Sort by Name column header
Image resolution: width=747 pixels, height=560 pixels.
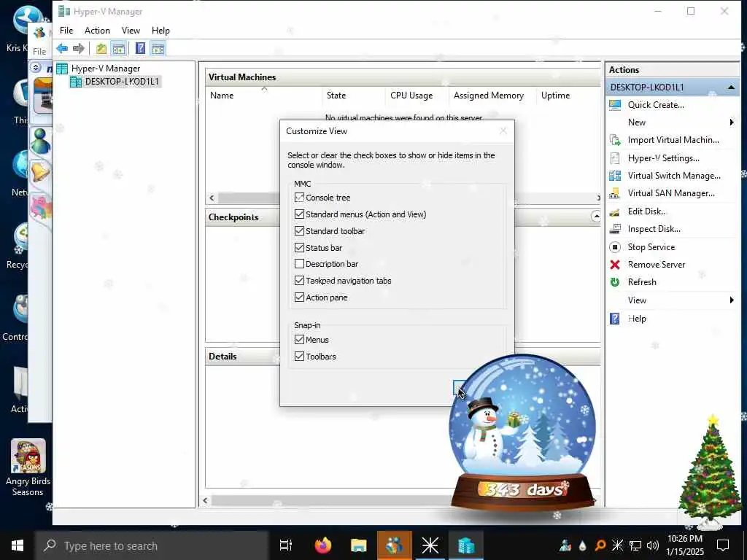pos(264,96)
